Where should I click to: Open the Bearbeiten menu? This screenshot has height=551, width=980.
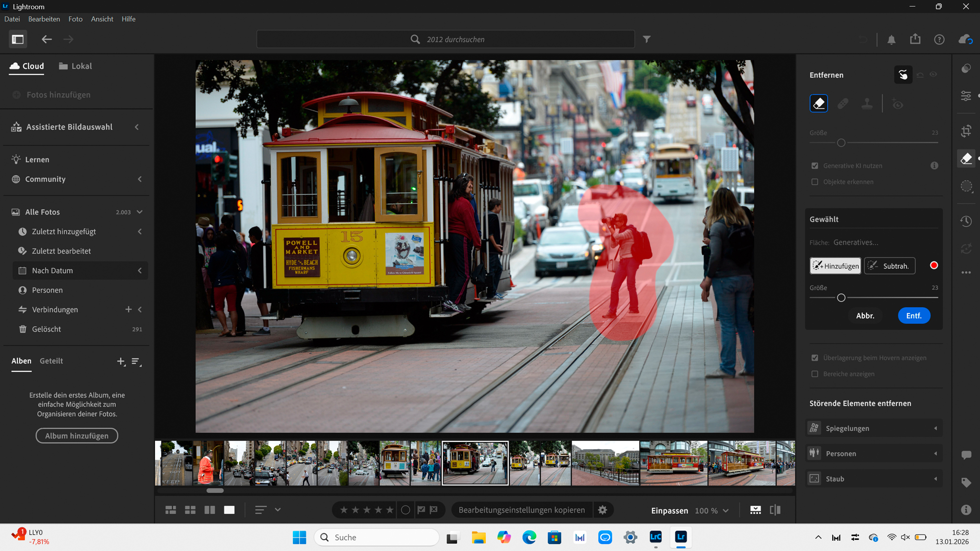click(44, 19)
